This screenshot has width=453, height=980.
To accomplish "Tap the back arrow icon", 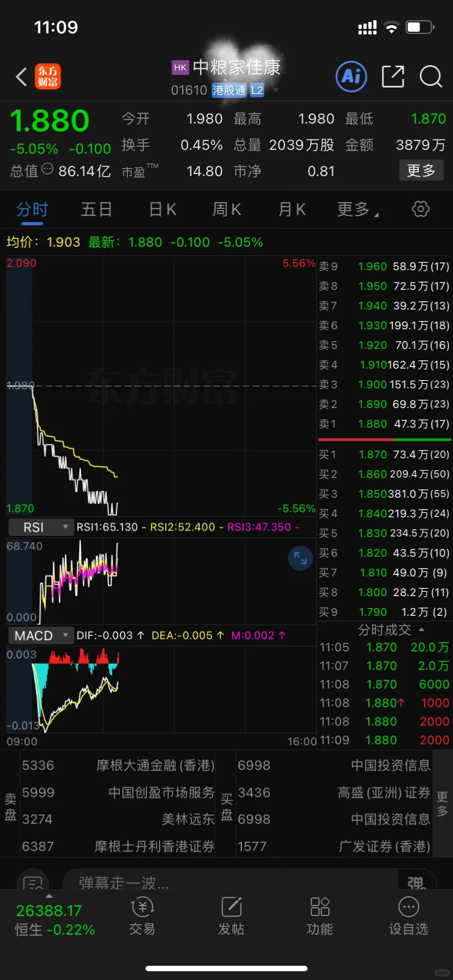I will 21,77.
